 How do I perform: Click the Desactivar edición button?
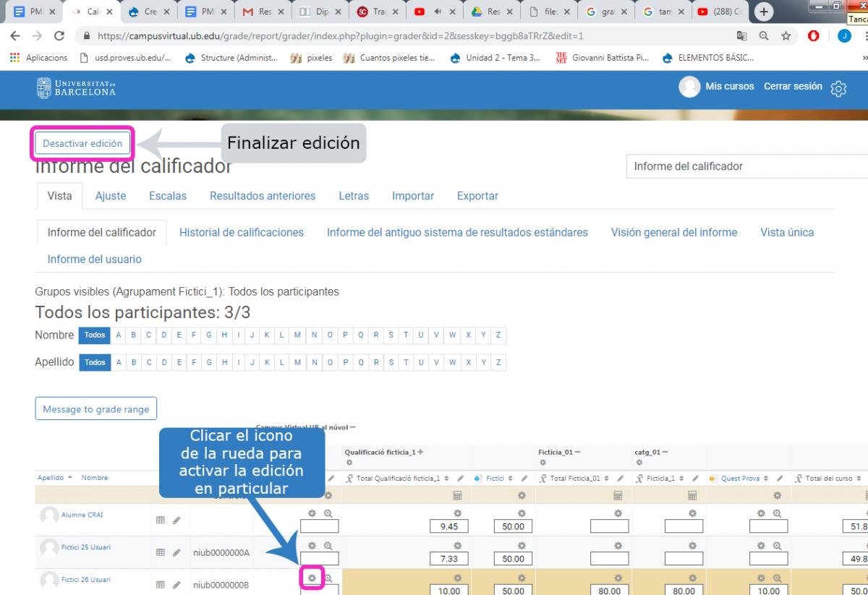[x=82, y=143]
